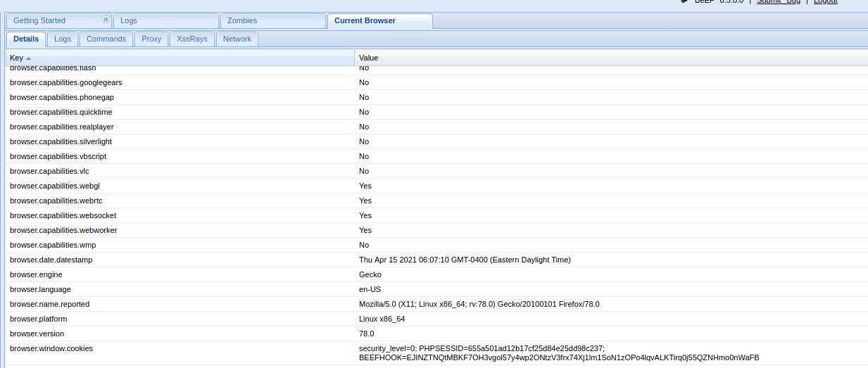
Task: Click the No value for silverlight
Action: [364, 141]
